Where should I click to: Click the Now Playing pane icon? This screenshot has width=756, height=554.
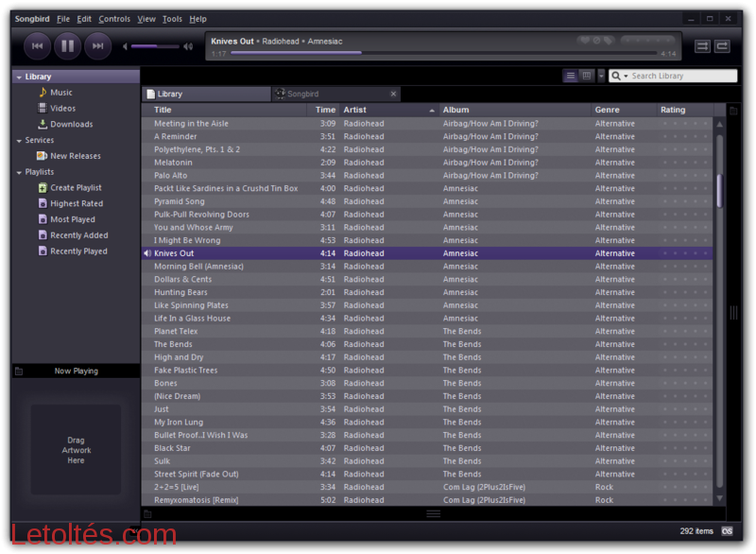coord(19,372)
